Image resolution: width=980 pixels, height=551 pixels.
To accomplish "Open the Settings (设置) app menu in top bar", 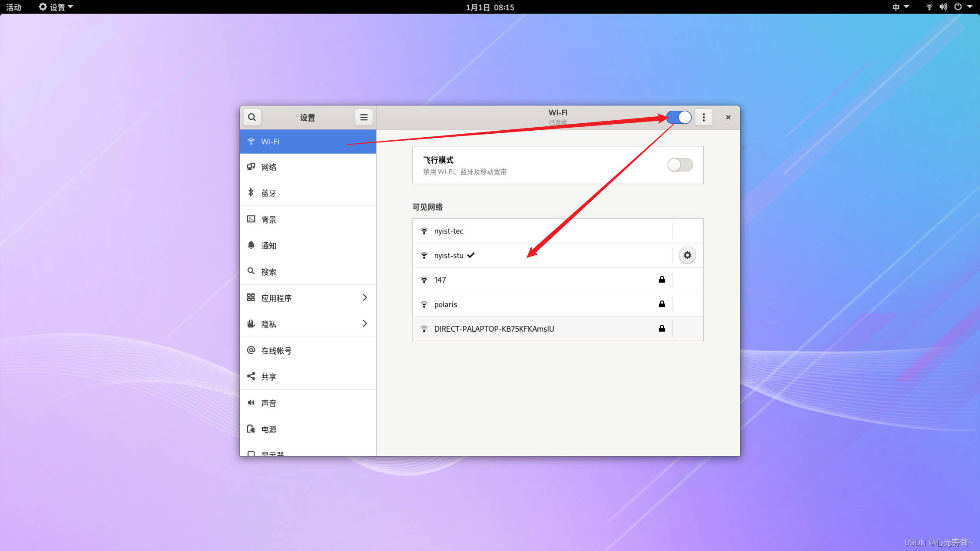I will [x=56, y=7].
